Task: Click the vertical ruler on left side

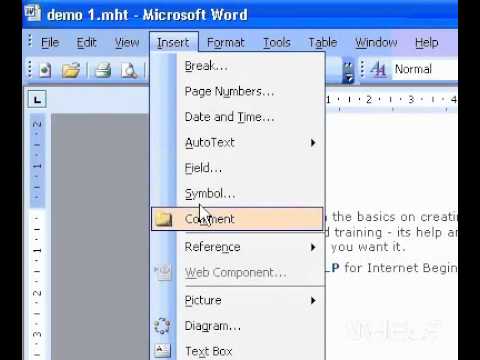Action: coord(37,237)
